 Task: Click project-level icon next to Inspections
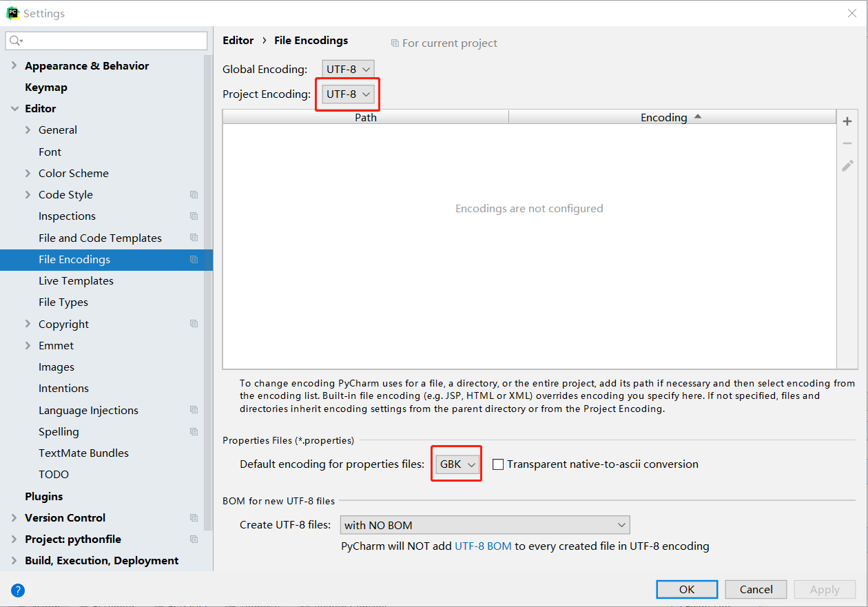point(194,216)
